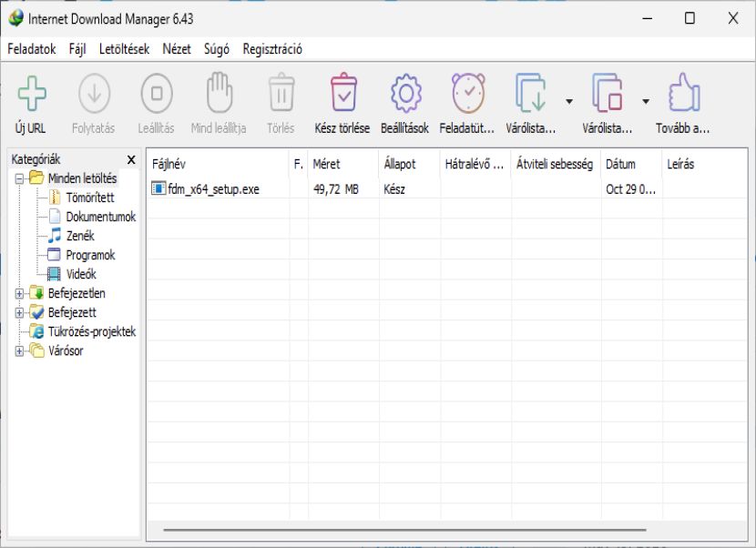Click the Oct 29 date cell

pos(630,189)
